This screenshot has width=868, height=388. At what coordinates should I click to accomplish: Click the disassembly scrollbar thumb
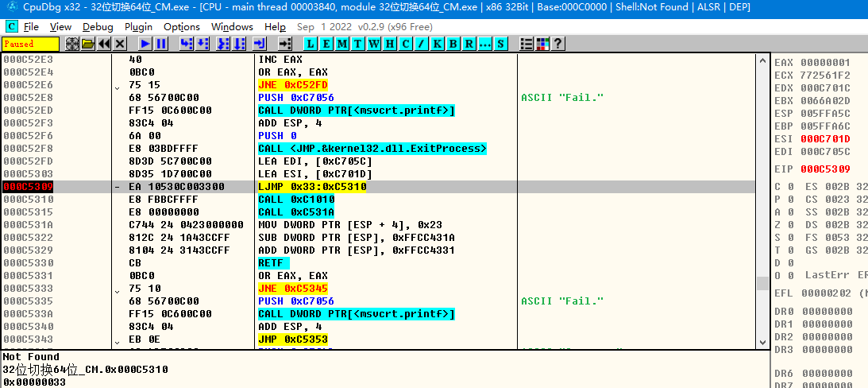click(763, 283)
